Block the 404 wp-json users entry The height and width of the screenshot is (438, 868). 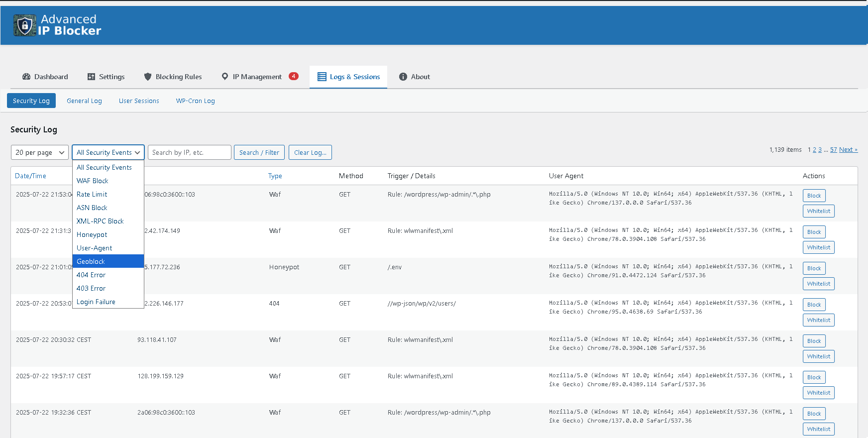[x=814, y=305]
